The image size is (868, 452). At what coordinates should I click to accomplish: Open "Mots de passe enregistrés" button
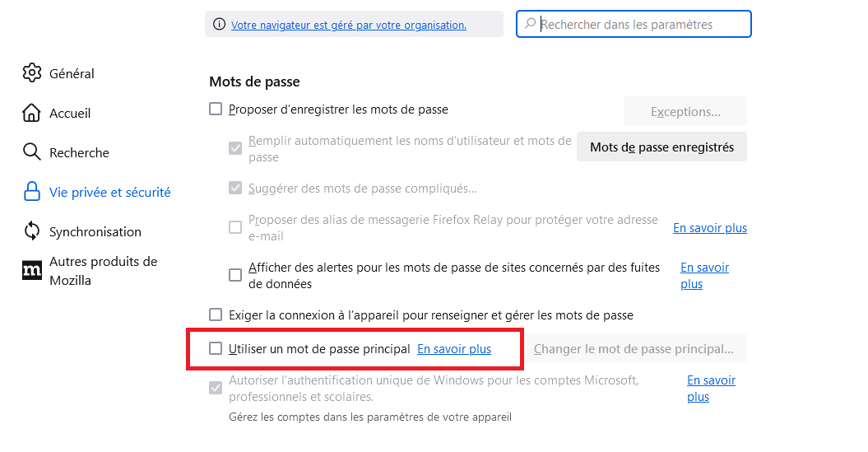tap(661, 147)
